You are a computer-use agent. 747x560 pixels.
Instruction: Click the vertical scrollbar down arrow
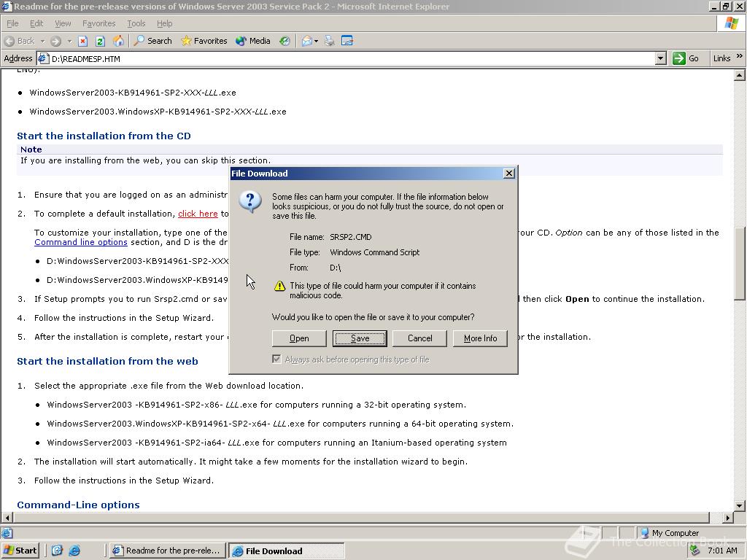pyautogui.click(x=739, y=506)
